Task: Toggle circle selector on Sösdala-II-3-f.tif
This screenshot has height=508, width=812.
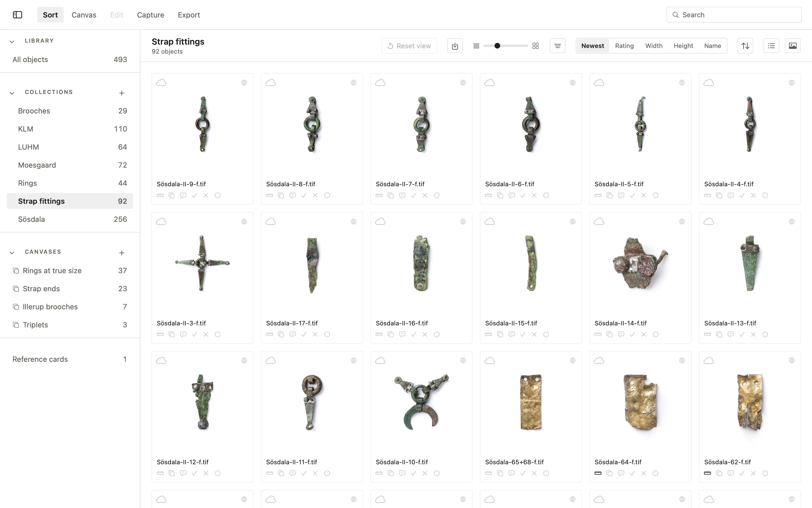Action: click(217, 334)
